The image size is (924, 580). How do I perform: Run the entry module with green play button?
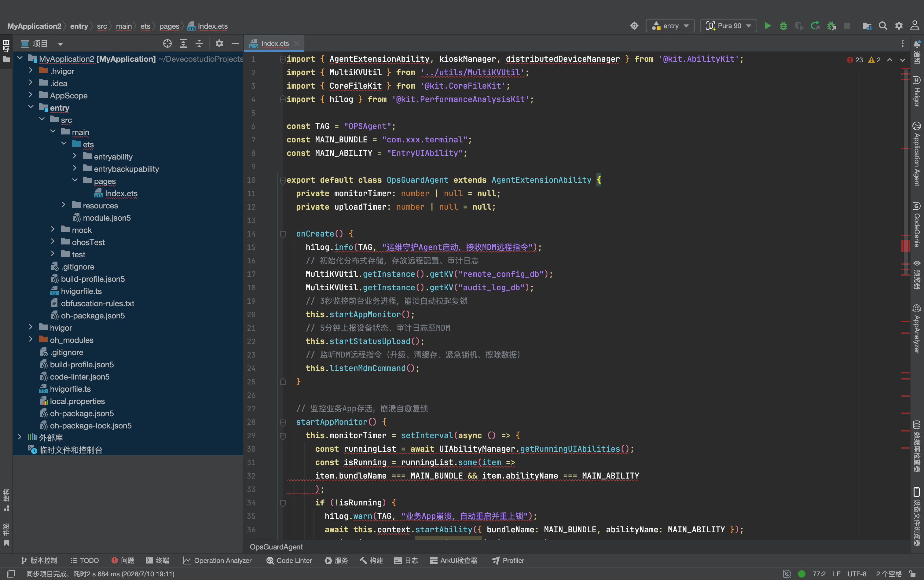click(x=768, y=26)
